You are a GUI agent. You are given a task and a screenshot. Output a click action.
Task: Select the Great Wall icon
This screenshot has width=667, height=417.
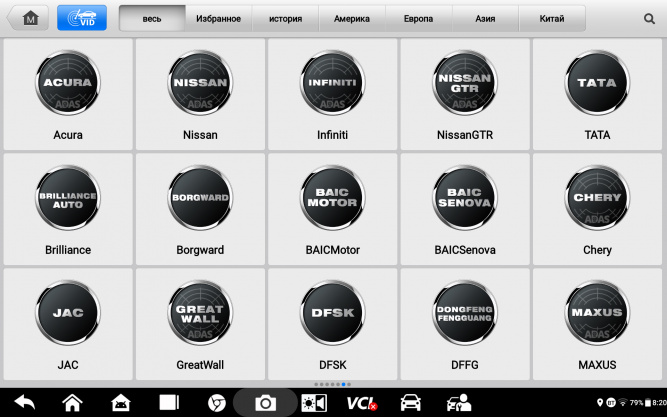coord(200,313)
